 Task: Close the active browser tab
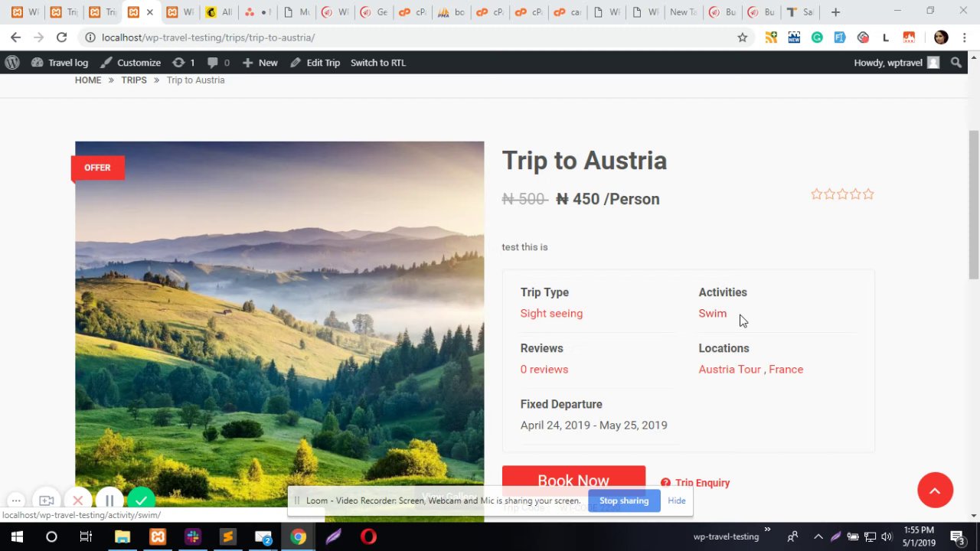[149, 12]
